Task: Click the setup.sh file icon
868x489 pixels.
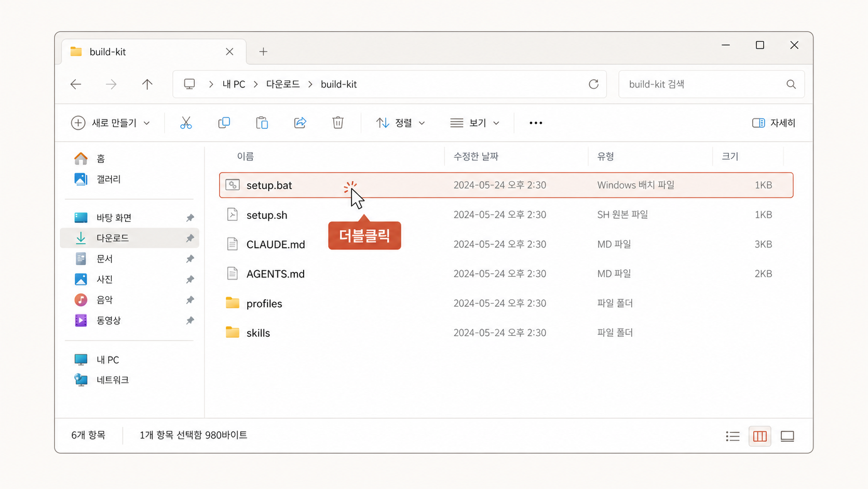Action: coord(233,215)
